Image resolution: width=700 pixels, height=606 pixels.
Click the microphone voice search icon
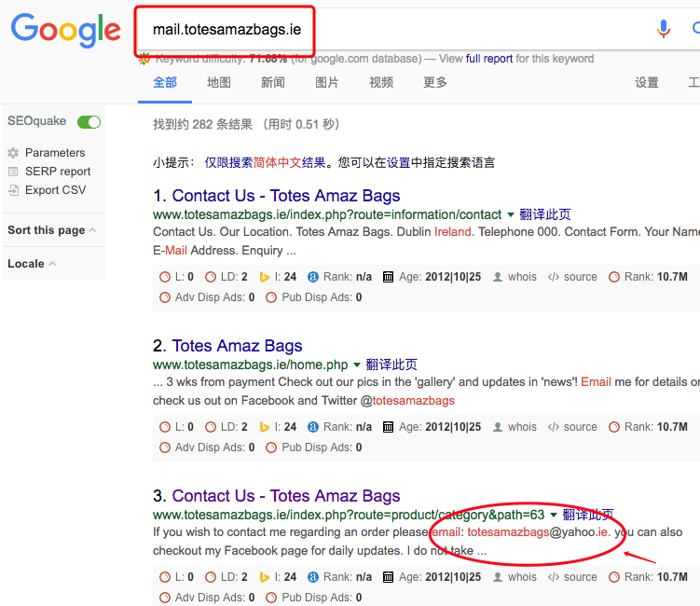pos(664,29)
